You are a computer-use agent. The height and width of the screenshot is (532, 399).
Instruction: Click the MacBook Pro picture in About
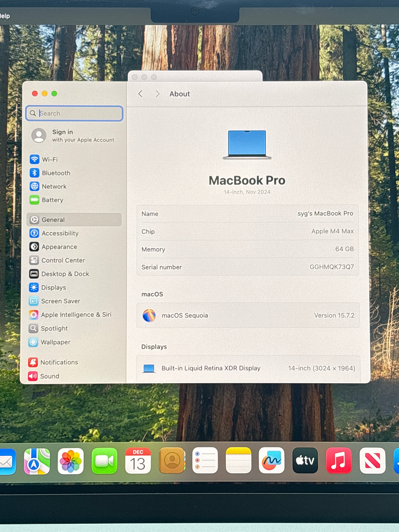247,145
